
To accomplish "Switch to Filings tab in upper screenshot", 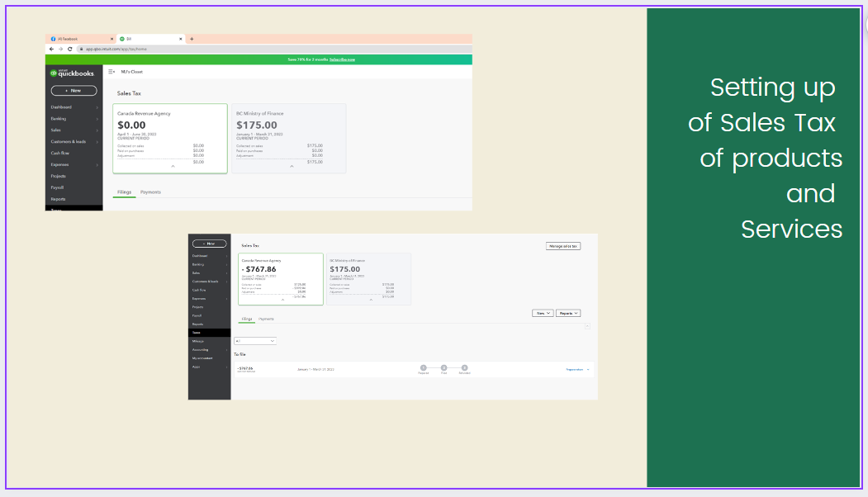I will click(x=125, y=192).
